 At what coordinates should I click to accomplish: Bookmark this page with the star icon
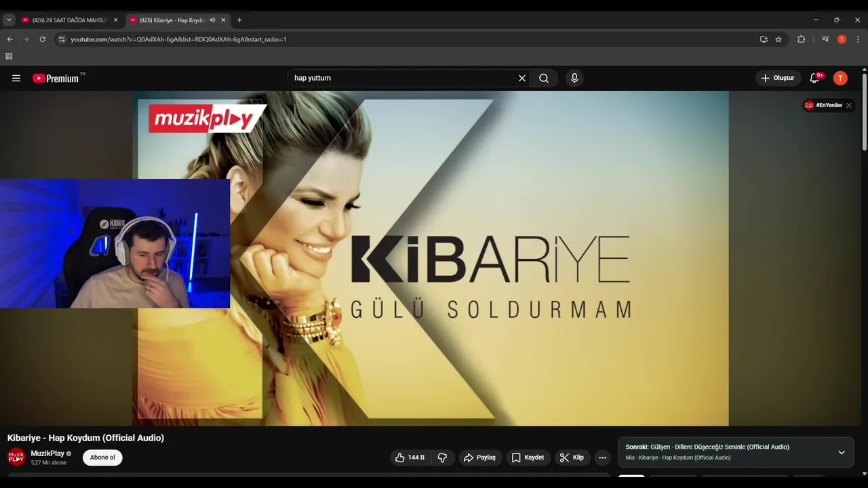[778, 39]
